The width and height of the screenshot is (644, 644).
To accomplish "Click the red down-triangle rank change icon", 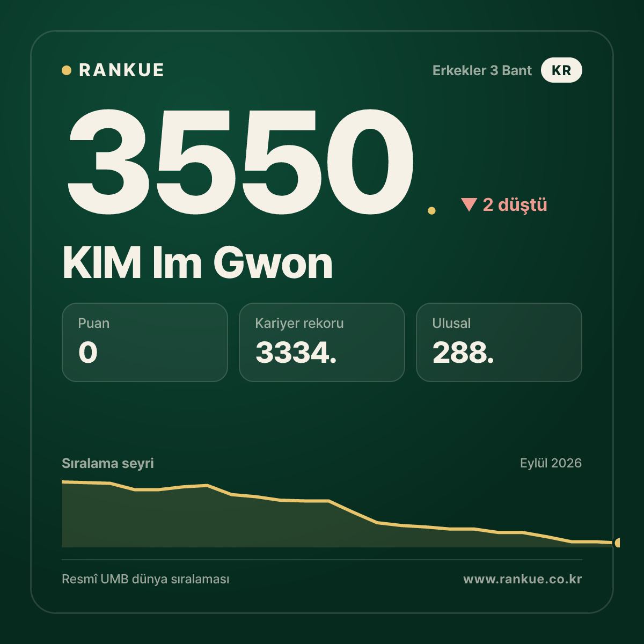I will pos(469,204).
